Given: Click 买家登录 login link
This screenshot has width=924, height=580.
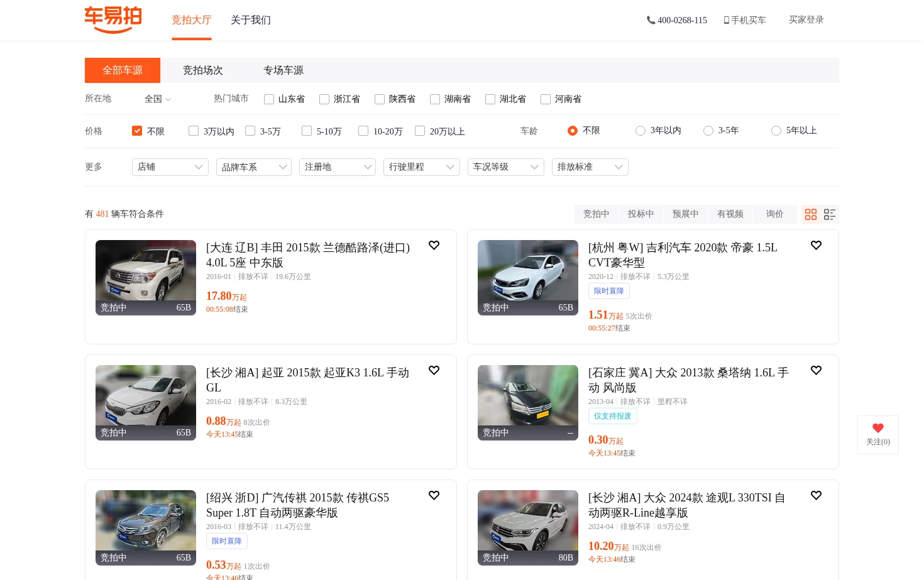Looking at the screenshot, I should [x=806, y=20].
